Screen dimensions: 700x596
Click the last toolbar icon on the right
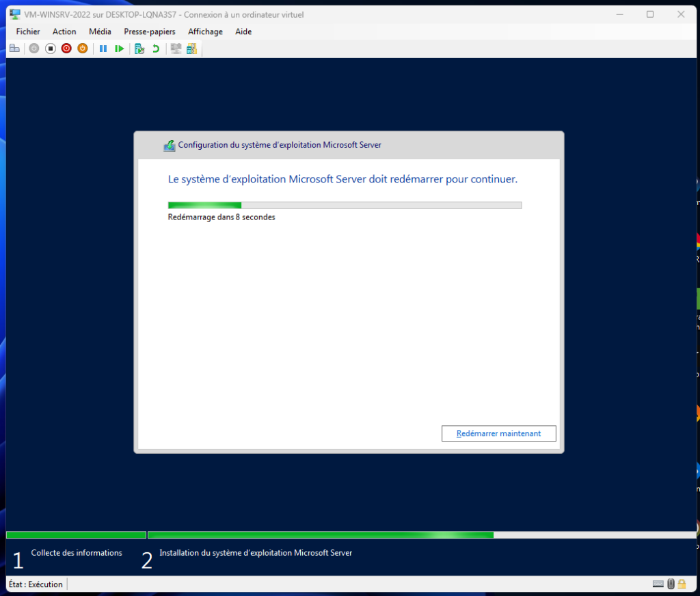tap(191, 49)
